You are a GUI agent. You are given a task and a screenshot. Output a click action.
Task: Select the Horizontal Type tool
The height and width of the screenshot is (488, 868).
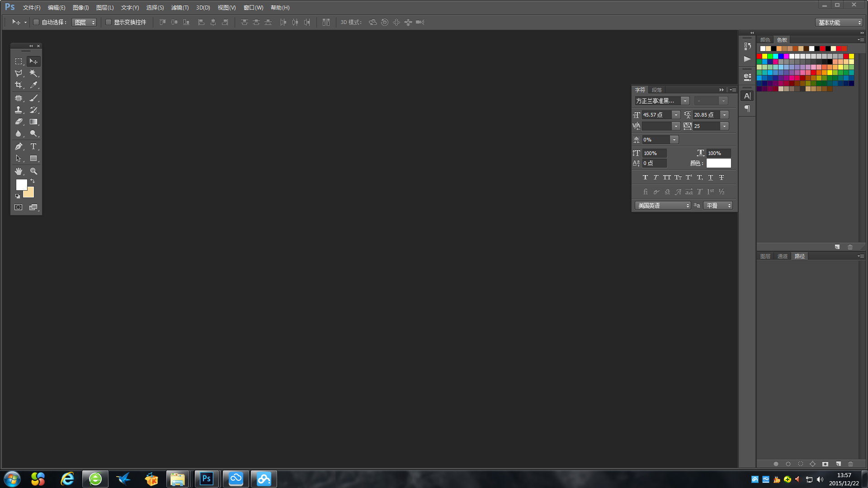(x=33, y=146)
